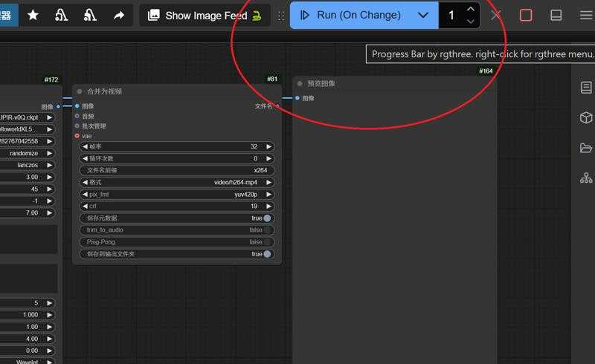Open the node tree hierarchy icon

586,178
